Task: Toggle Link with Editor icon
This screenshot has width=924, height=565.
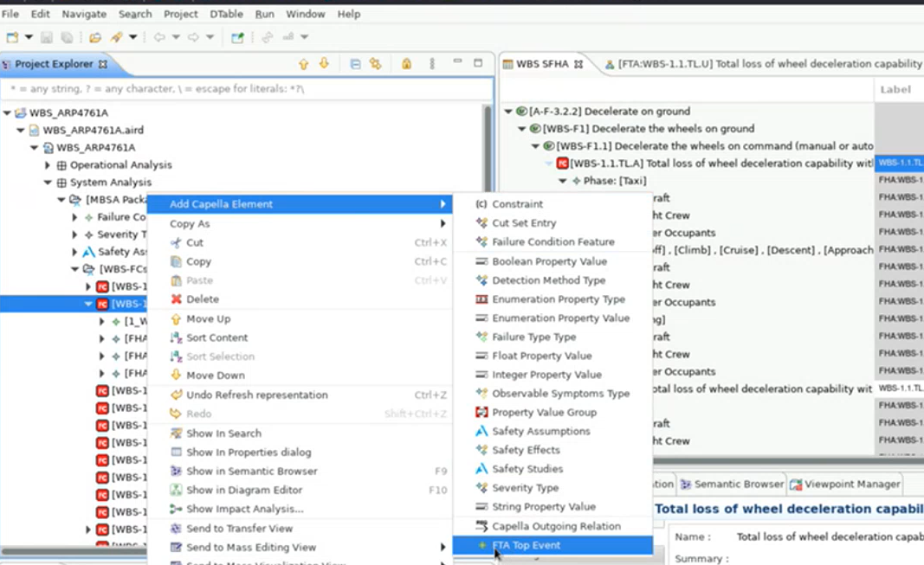Action: [375, 63]
